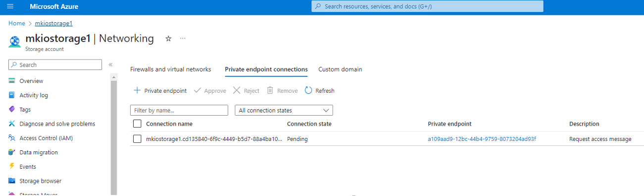Open Access Control (IAM) page
The width and height of the screenshot is (644, 196).
[46, 138]
